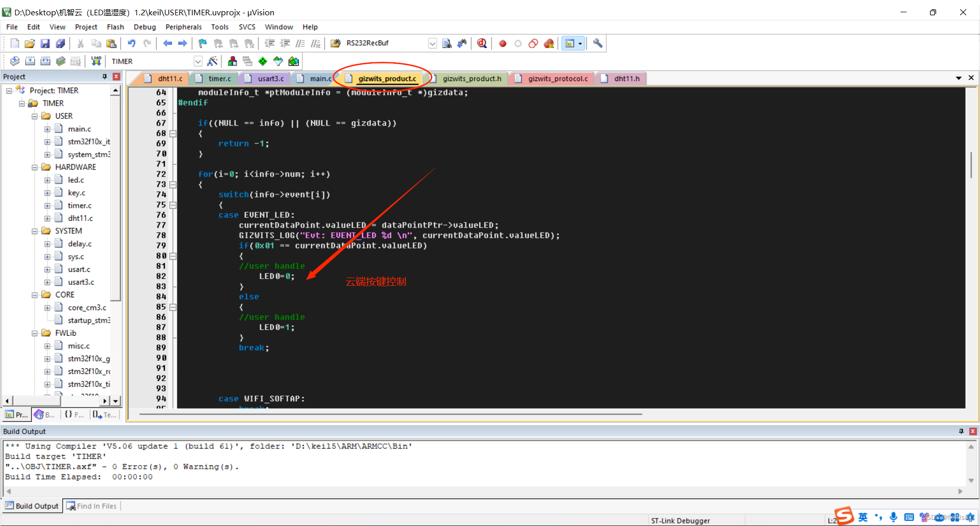Undo the last edit
This screenshot has width=980, height=526.
point(132,43)
